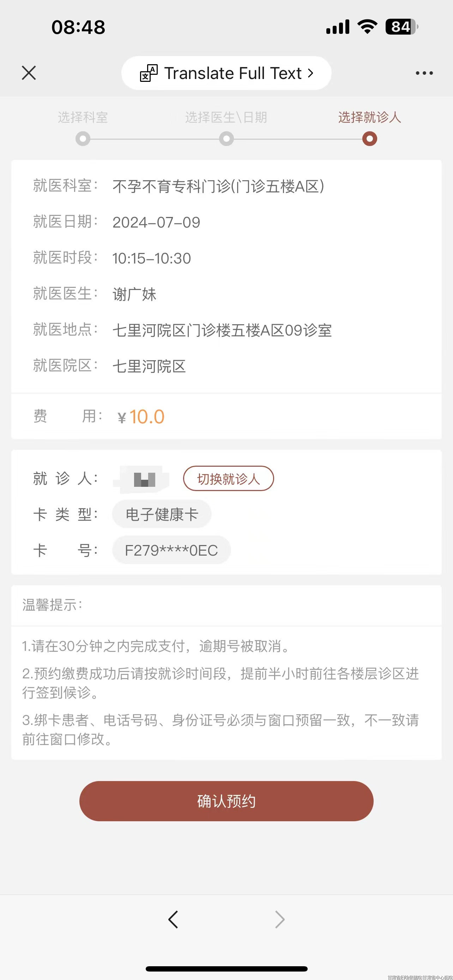
Task: Confirm appointment with 确认预约 button
Action: pyautogui.click(x=226, y=801)
